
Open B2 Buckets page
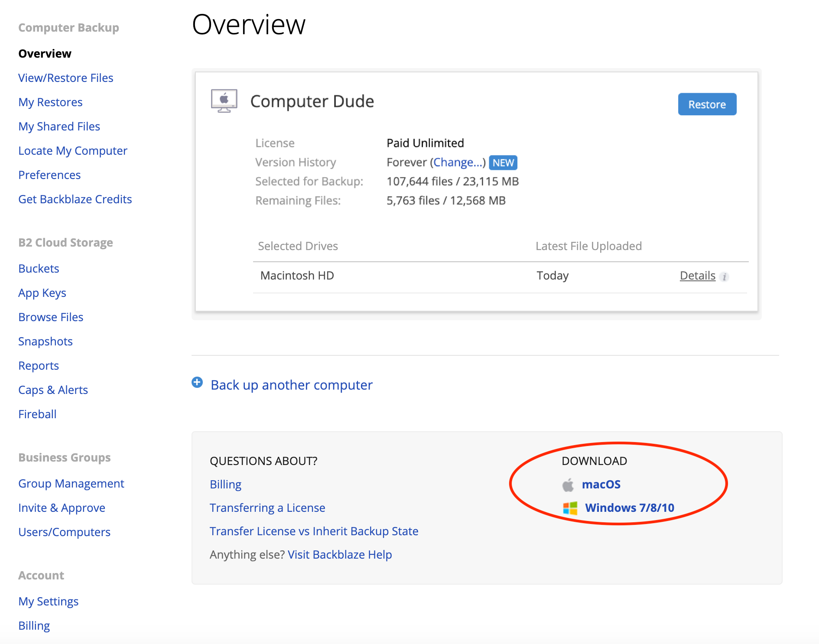39,269
